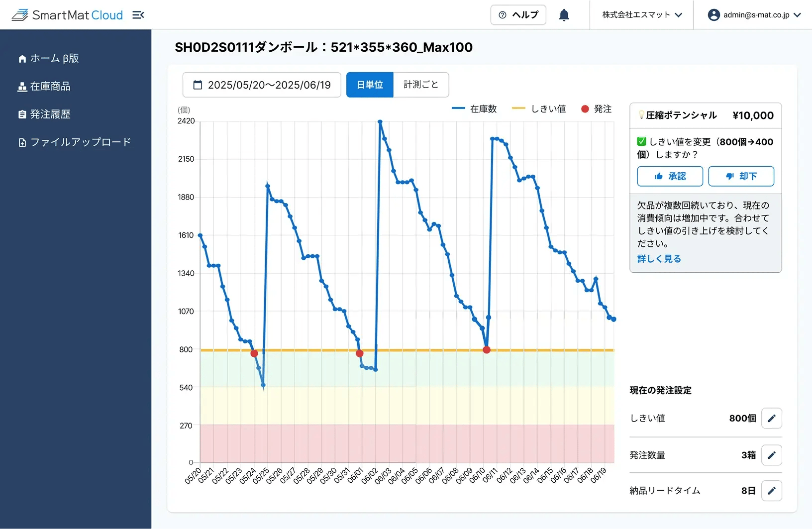Select the 日単位 tab
Viewport: 812px width, 529px height.
(x=369, y=85)
